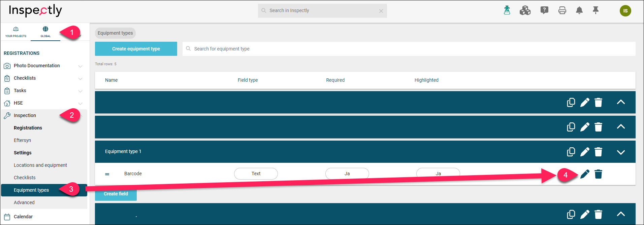Copy the last equipment type row
This screenshot has height=225, width=644.
pyautogui.click(x=571, y=214)
